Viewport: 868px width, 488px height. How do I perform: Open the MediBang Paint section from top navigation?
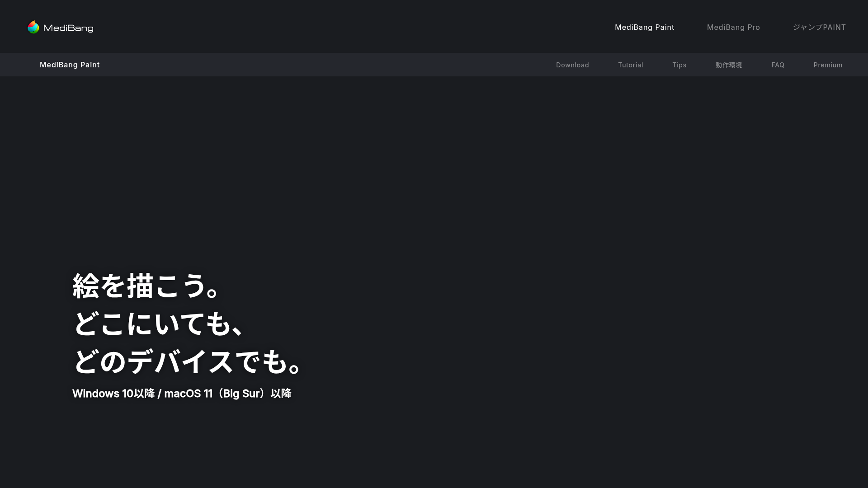tap(644, 27)
